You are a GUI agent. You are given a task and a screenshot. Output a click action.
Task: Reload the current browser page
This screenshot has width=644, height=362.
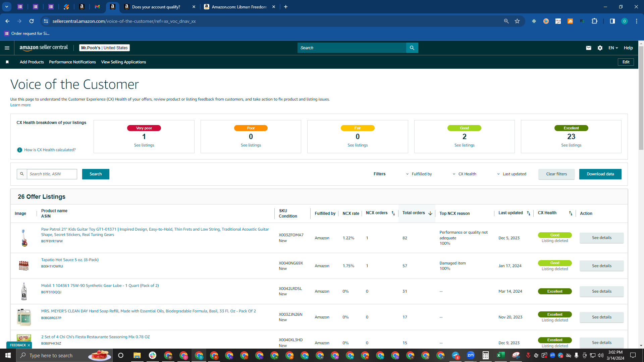(x=32, y=21)
